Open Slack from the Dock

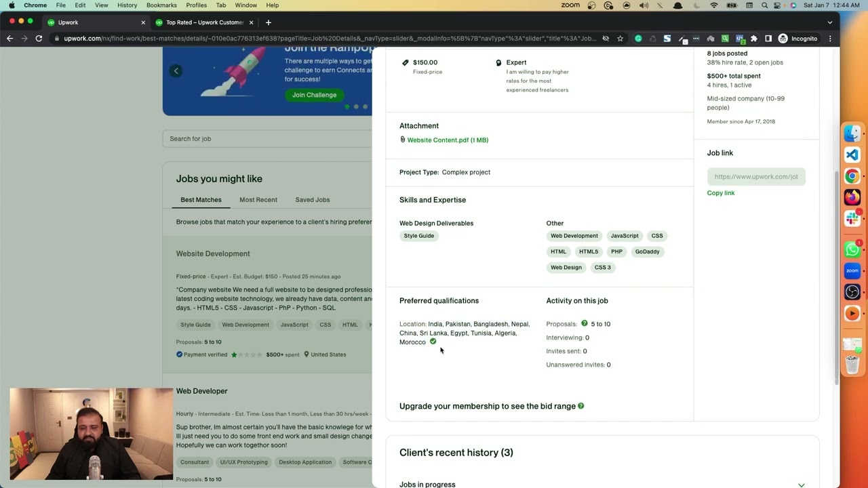point(852,218)
